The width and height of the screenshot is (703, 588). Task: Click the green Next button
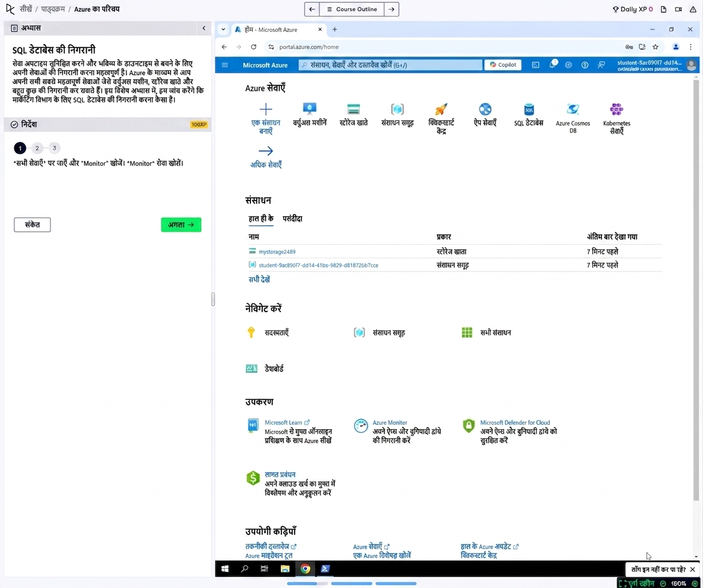181,225
